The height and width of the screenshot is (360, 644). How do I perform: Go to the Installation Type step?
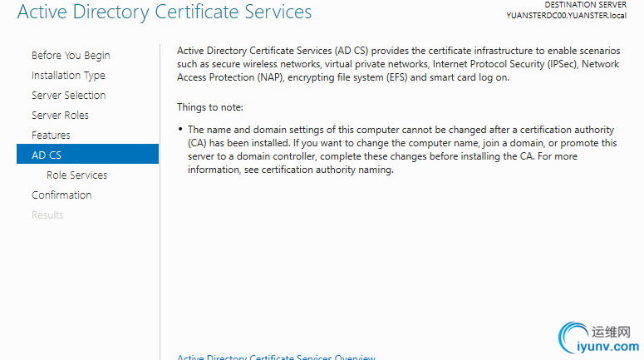pyautogui.click(x=68, y=76)
